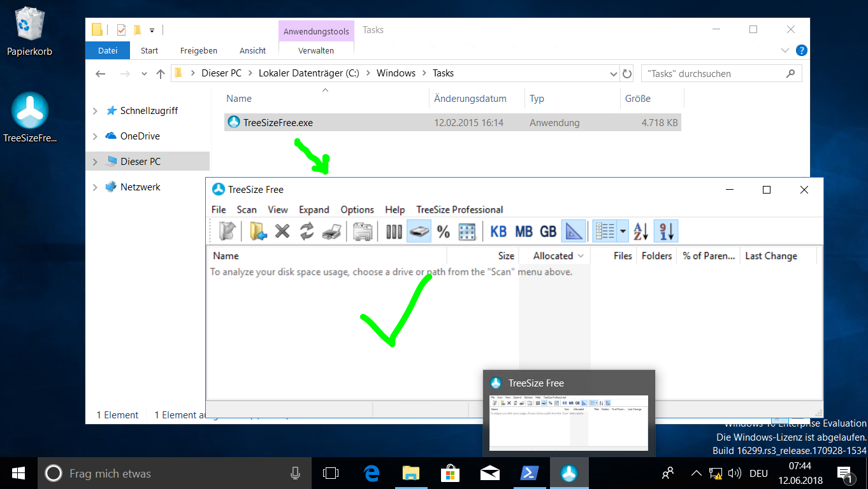Click the blue Explorer help question mark icon

(x=802, y=50)
